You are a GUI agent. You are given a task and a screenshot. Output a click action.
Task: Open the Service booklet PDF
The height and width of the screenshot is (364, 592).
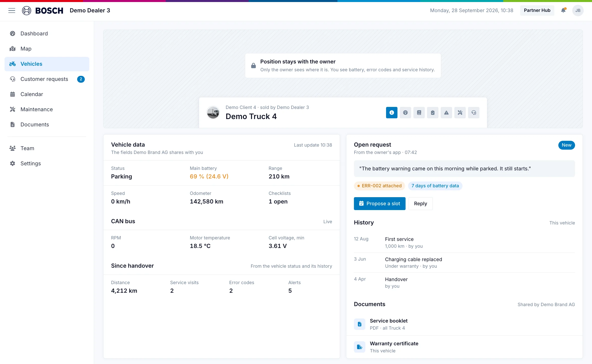click(x=464, y=324)
